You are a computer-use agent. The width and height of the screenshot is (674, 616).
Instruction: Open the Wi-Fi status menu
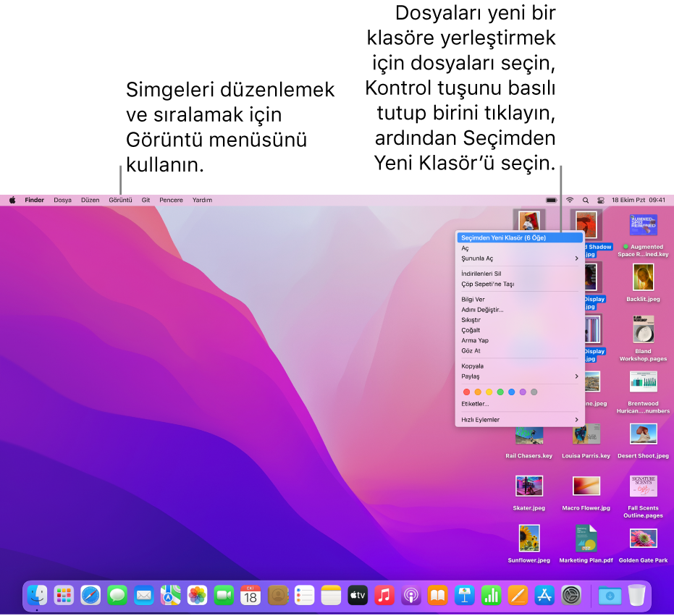point(570,200)
